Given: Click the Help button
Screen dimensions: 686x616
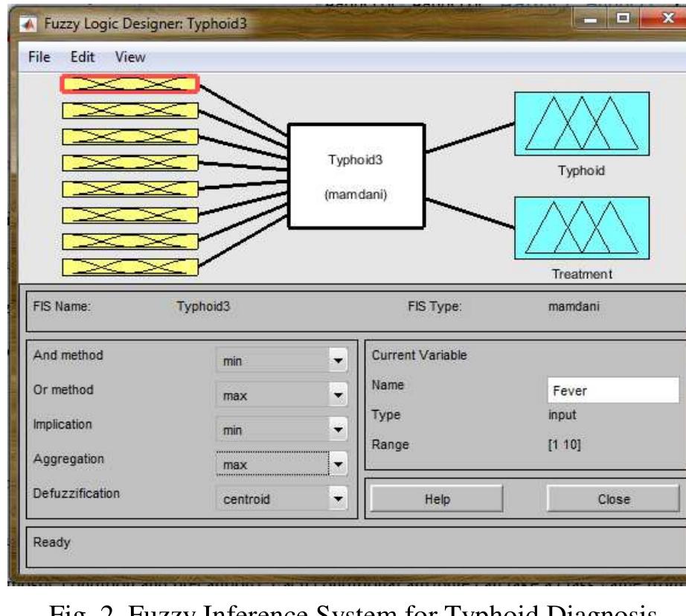Looking at the screenshot, I should pos(437,498).
